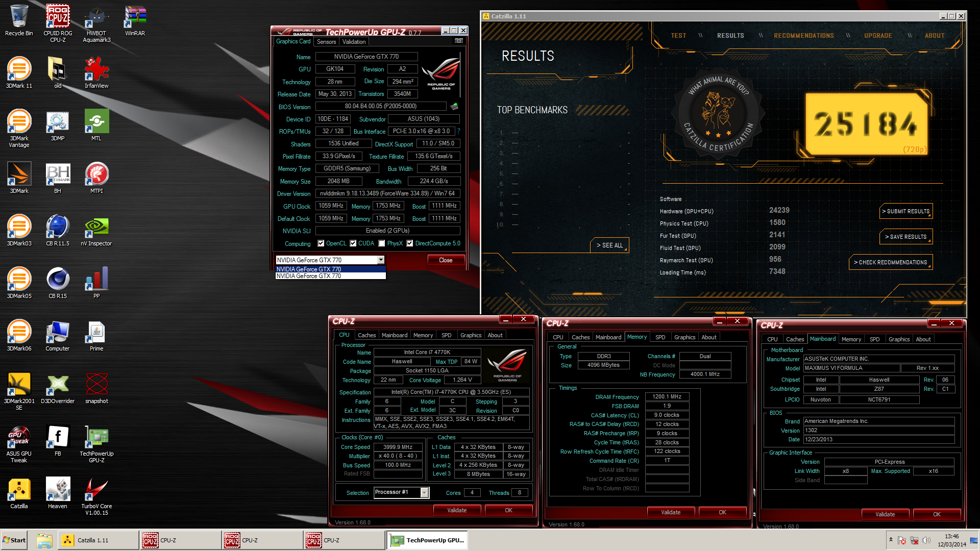Open Caches tab in left CPU-Z window

coord(366,335)
